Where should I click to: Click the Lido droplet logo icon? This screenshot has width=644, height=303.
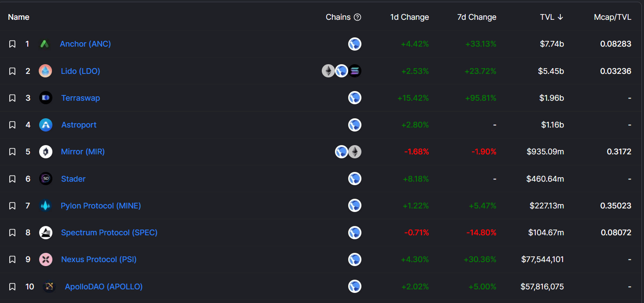click(45, 71)
